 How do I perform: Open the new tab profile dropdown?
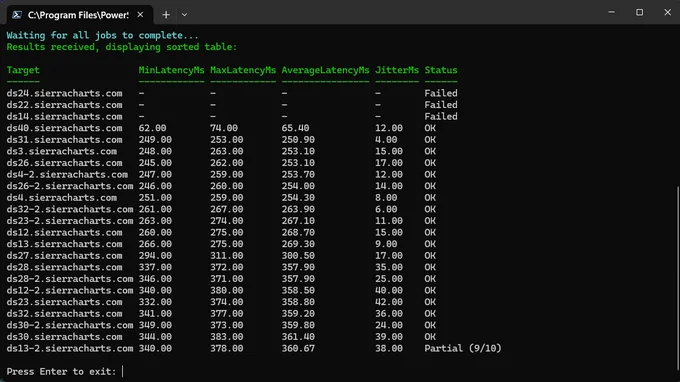point(184,15)
